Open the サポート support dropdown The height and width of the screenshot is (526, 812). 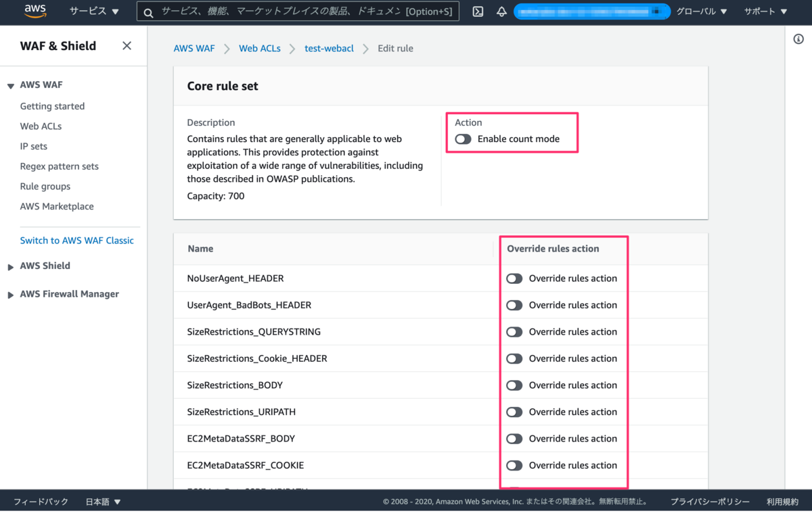pyautogui.click(x=766, y=11)
